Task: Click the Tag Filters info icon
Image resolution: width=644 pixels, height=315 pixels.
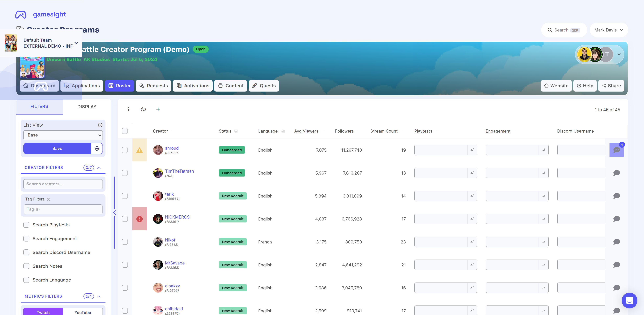Action: pyautogui.click(x=48, y=199)
